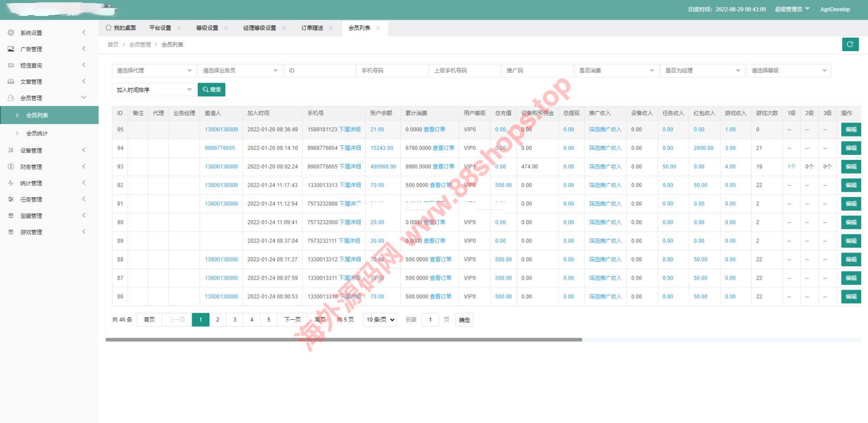Open the 10 条/页 page size selector
Viewport: 868px width, 423px height.
point(380,320)
